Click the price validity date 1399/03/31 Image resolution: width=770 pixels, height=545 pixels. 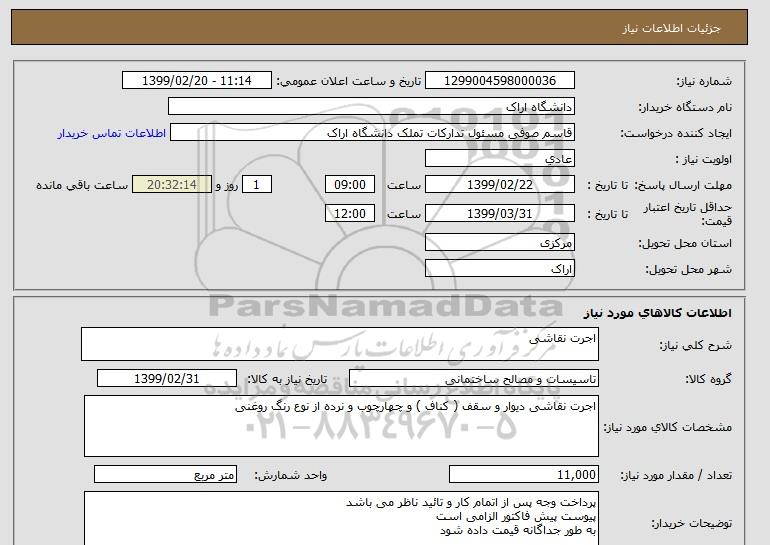pos(499,214)
